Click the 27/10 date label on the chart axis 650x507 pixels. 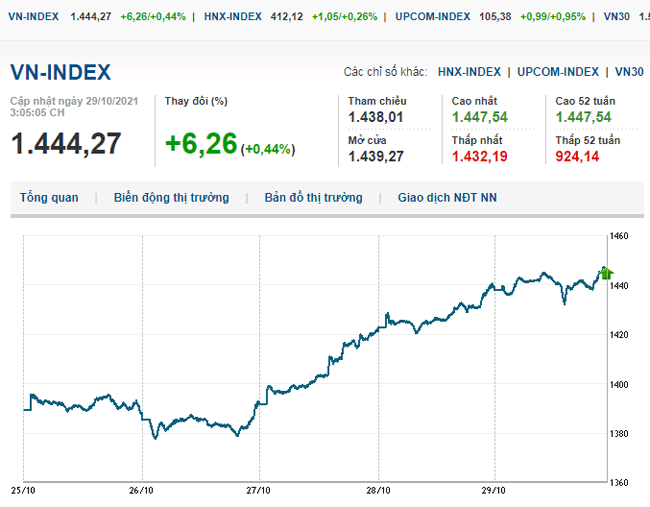pos(259,490)
